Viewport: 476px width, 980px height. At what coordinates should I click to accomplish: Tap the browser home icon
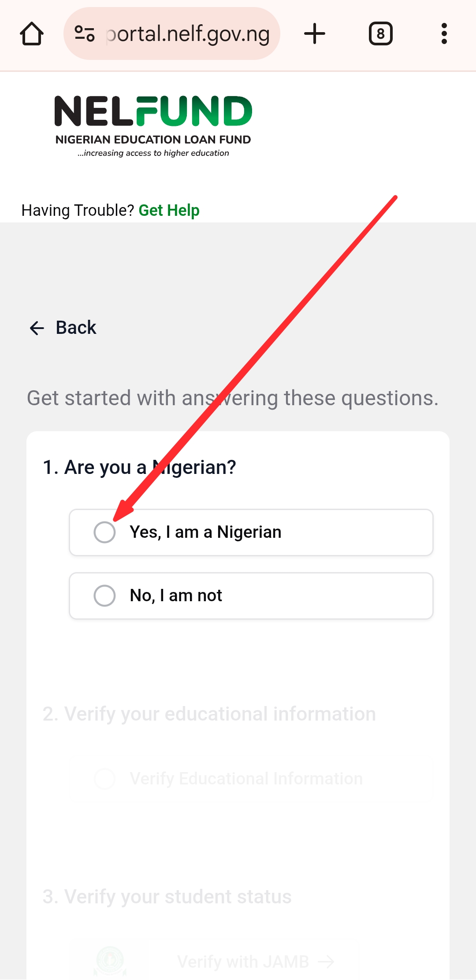coord(32,34)
